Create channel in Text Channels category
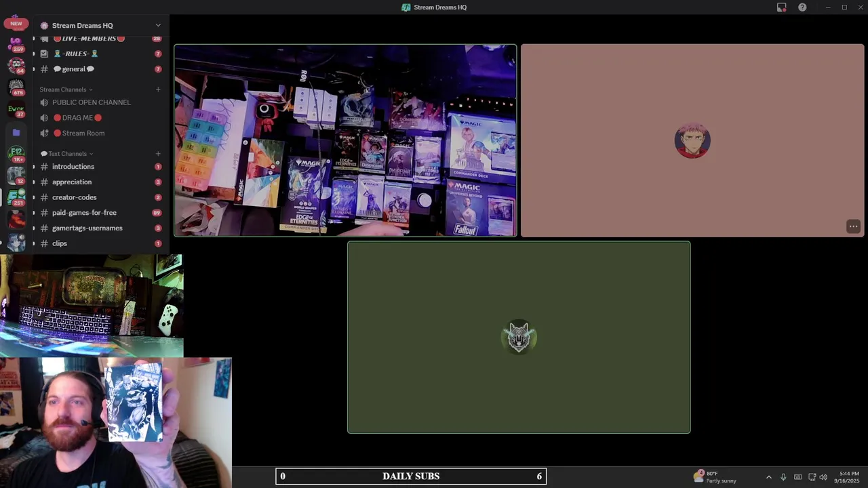The width and height of the screenshot is (868, 488). pos(158,154)
